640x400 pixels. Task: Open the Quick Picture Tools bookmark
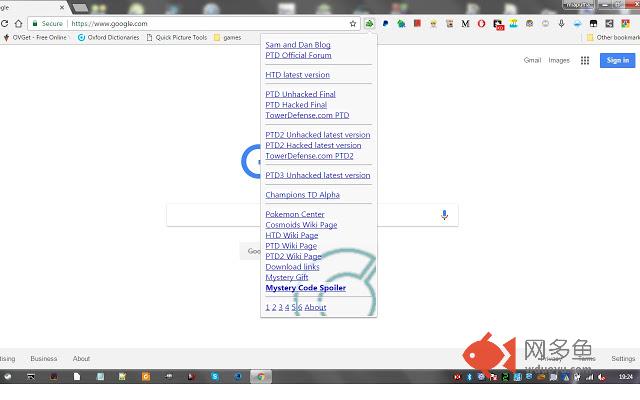coord(177,38)
